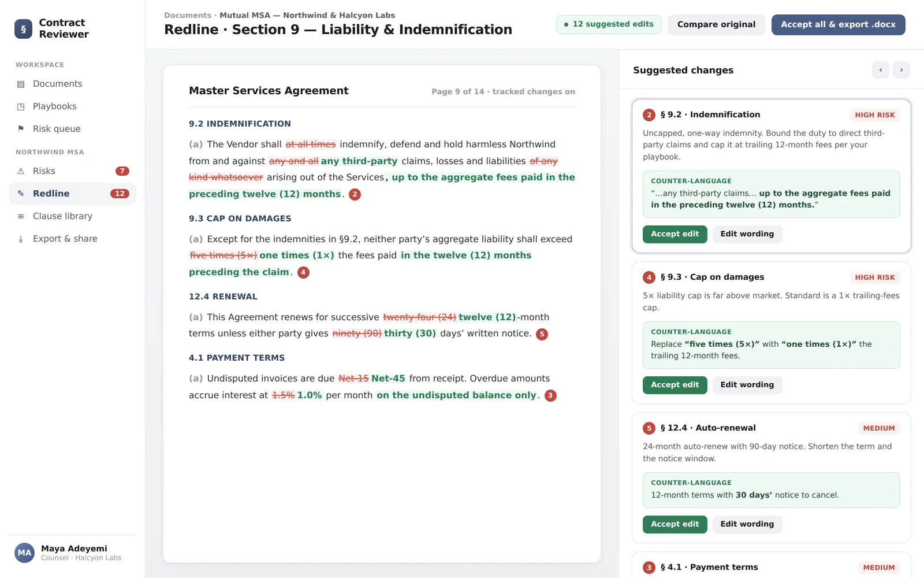Edit wording for §12.4 Auto-renewal

[x=747, y=524]
